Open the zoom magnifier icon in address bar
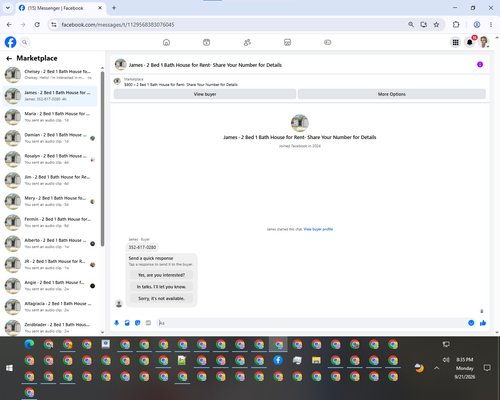The height and width of the screenshot is (400, 500). pos(411,25)
